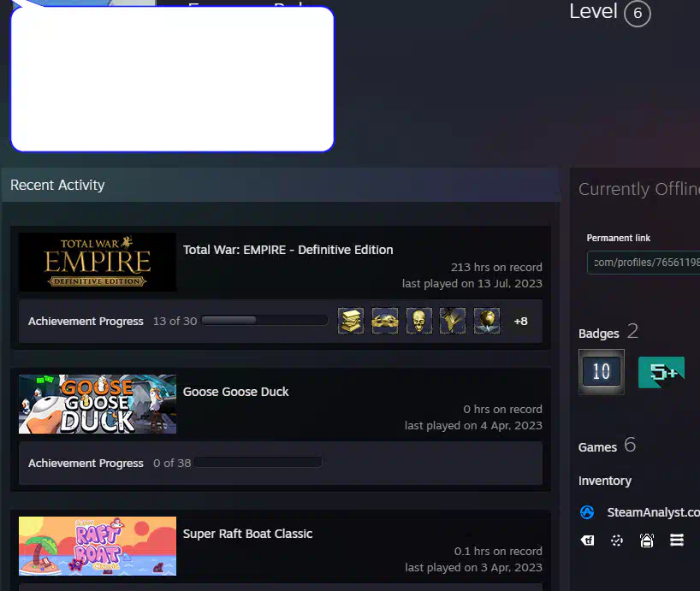Open Achievement Progress for Total War: EMPIRE

(x=86, y=321)
